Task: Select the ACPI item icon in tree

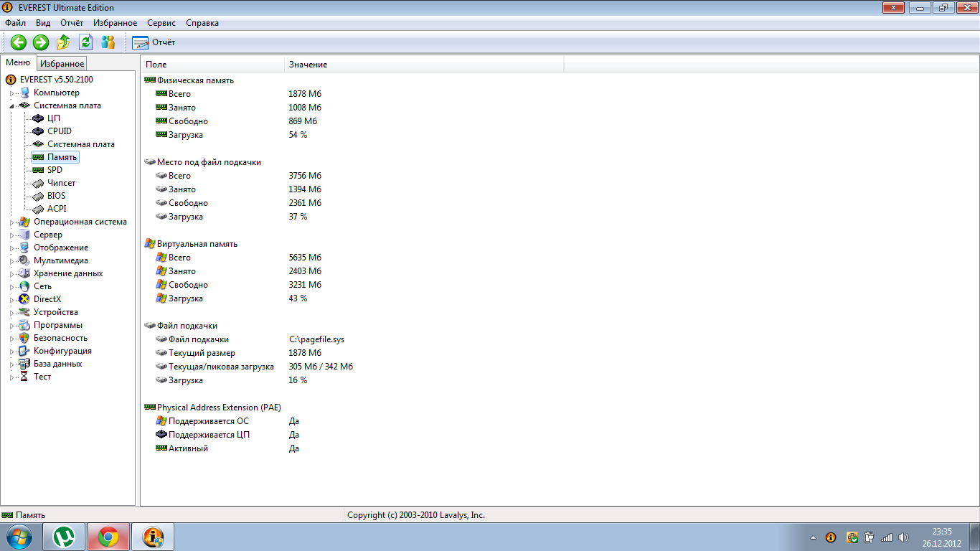Action: [x=38, y=209]
